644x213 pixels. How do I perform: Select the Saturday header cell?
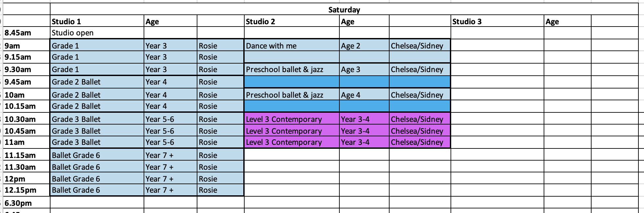[344, 9]
